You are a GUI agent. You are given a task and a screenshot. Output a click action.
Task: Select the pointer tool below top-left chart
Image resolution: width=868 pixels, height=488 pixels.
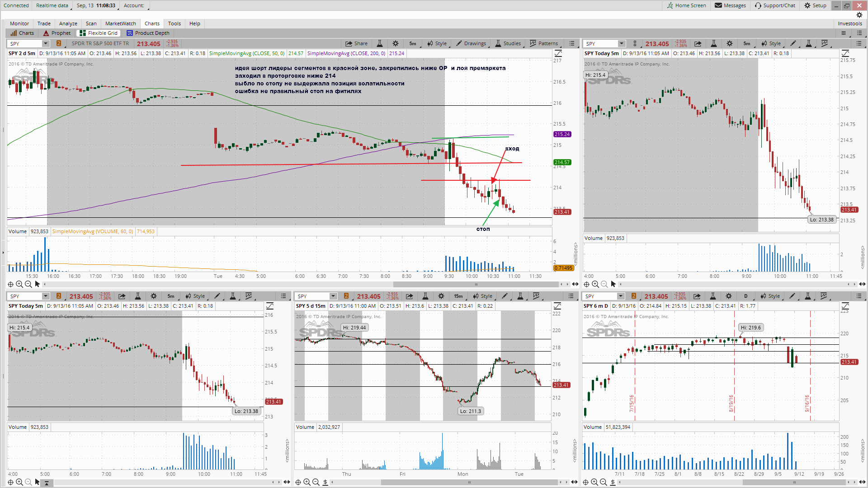pos(38,284)
